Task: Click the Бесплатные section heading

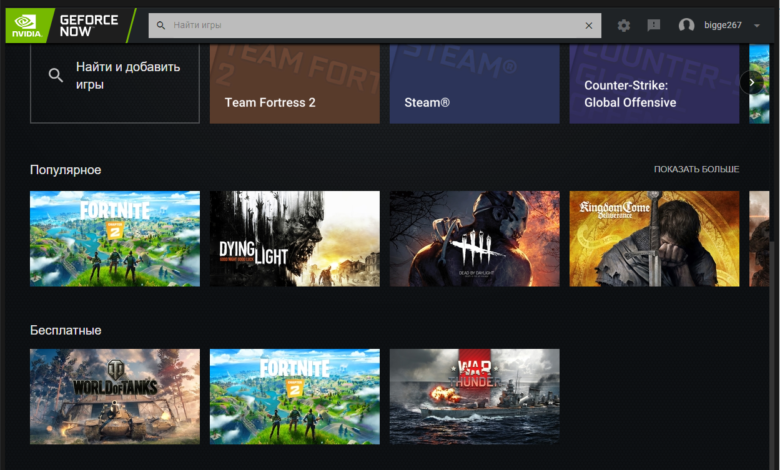Action: point(66,330)
